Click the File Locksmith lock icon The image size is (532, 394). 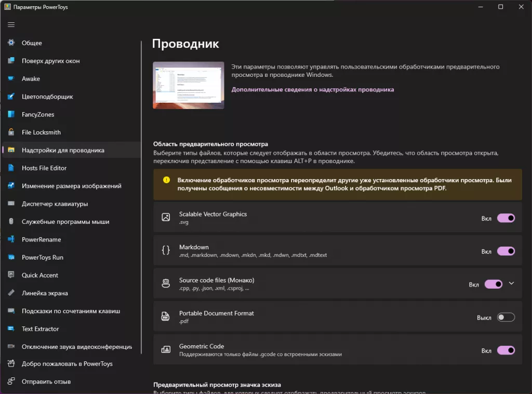click(x=11, y=132)
